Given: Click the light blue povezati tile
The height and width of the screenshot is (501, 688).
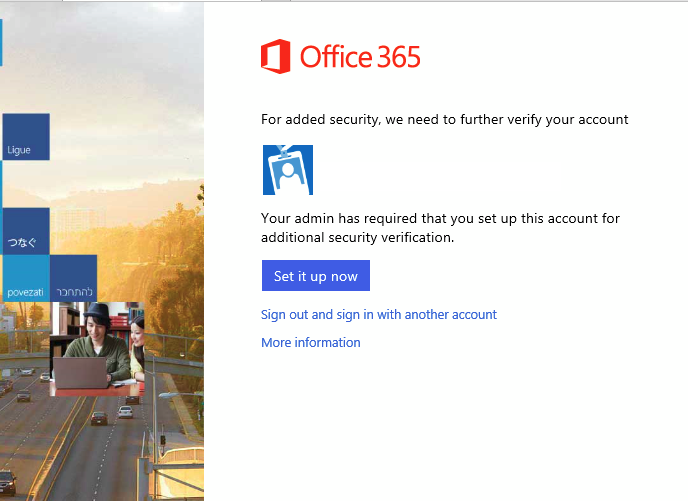Looking at the screenshot, I should (x=25, y=279).
